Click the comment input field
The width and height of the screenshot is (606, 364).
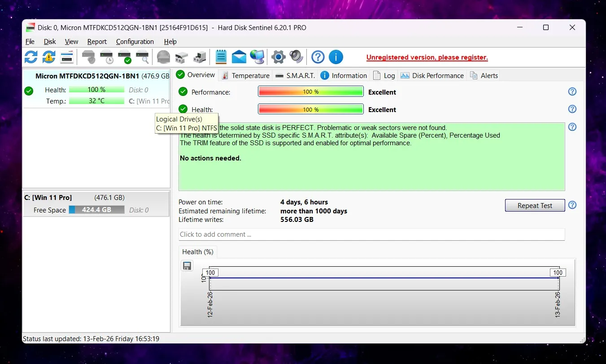click(x=371, y=234)
